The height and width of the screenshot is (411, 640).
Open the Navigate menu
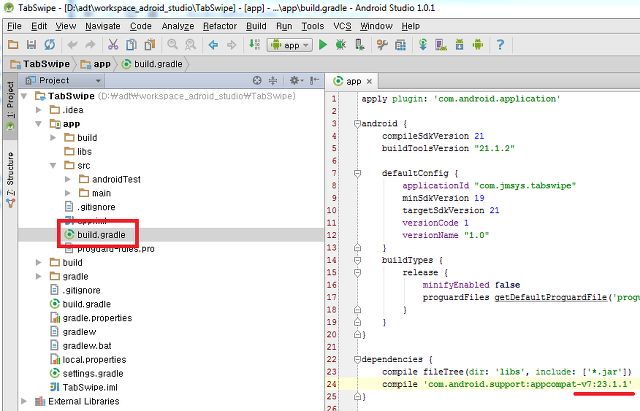(103, 26)
